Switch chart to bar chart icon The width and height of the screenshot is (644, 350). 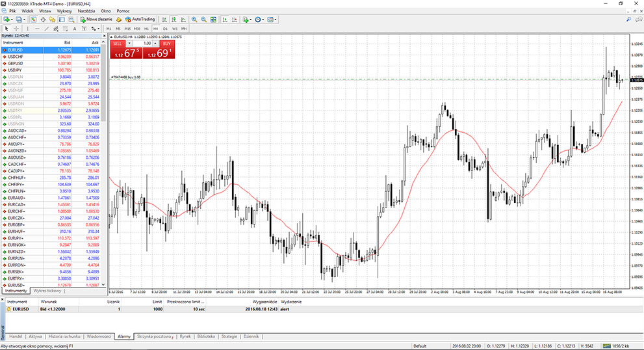[x=164, y=20]
